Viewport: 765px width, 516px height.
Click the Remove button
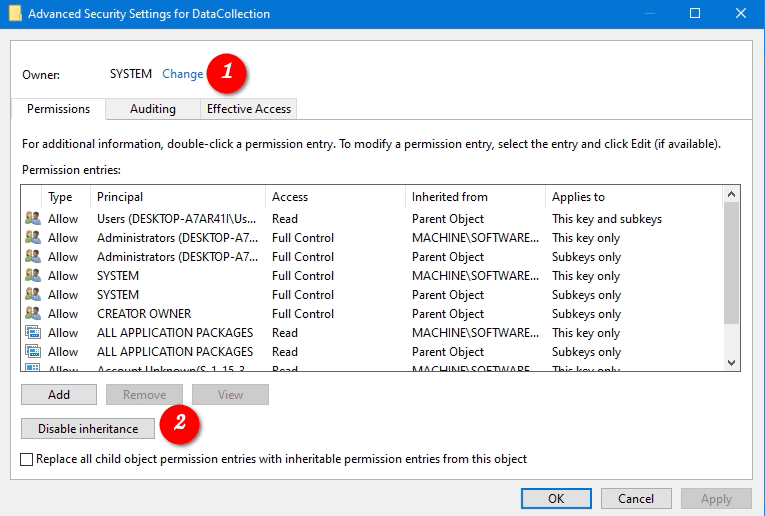tap(144, 395)
